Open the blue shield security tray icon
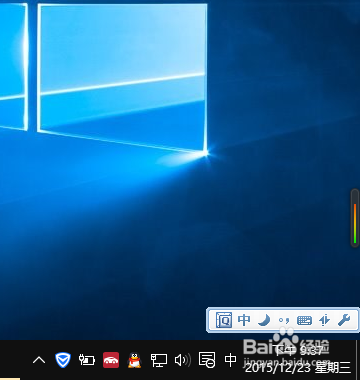Screen dimensions: 360x380 point(63,360)
